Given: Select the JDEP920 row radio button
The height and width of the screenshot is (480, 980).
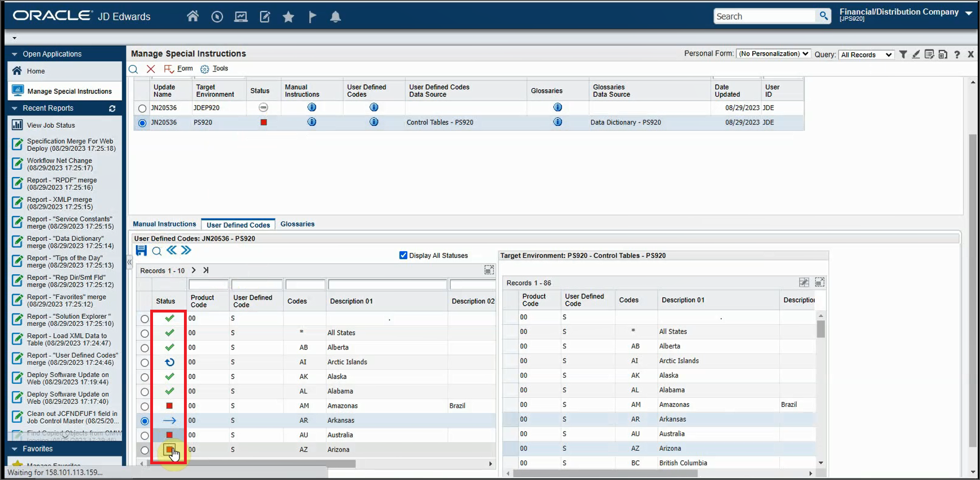Looking at the screenshot, I should 142,108.
